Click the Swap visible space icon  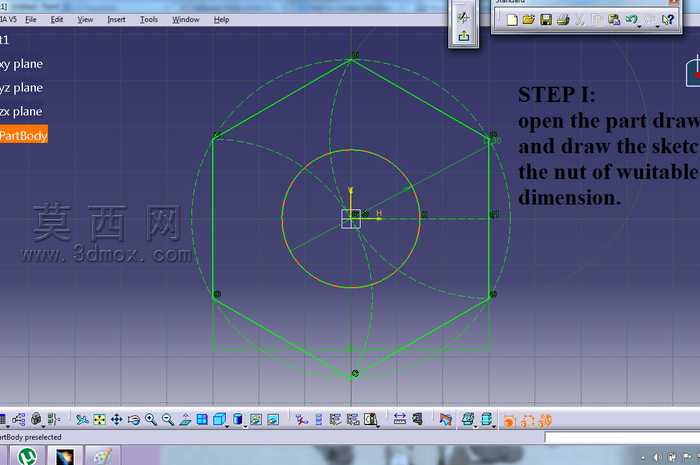(273, 419)
